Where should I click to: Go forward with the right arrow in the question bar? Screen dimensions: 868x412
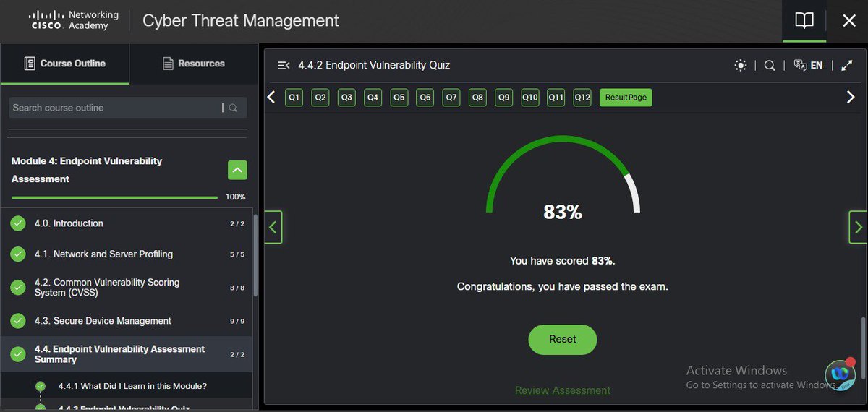click(x=851, y=97)
